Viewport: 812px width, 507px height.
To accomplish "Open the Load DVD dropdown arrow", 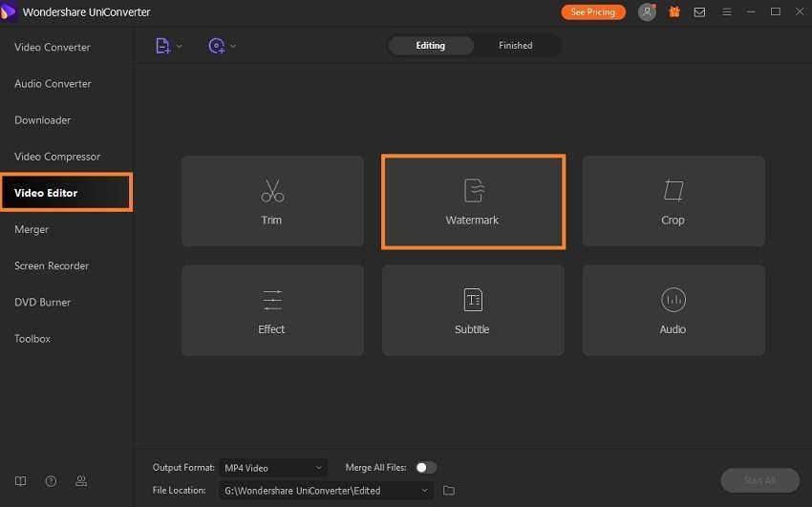I will pyautogui.click(x=233, y=46).
